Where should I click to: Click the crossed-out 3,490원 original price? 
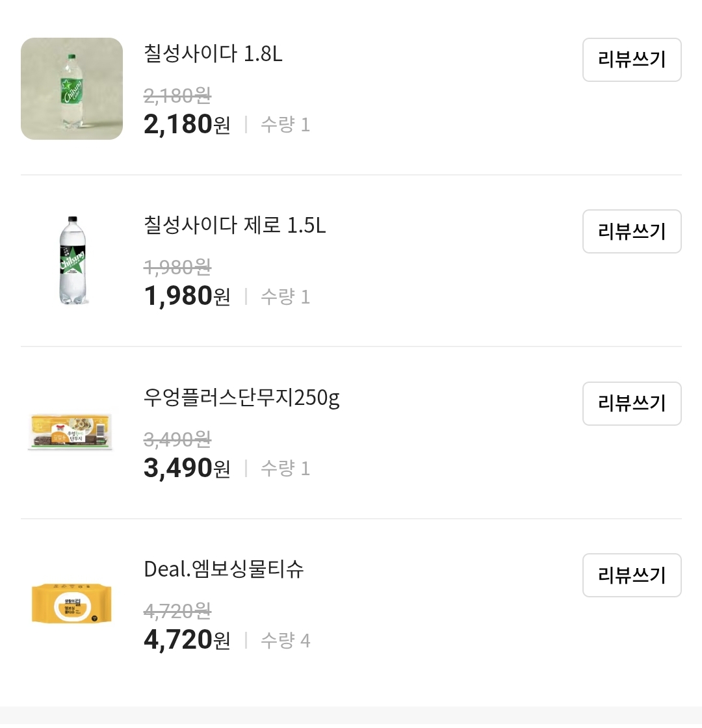coord(177,439)
